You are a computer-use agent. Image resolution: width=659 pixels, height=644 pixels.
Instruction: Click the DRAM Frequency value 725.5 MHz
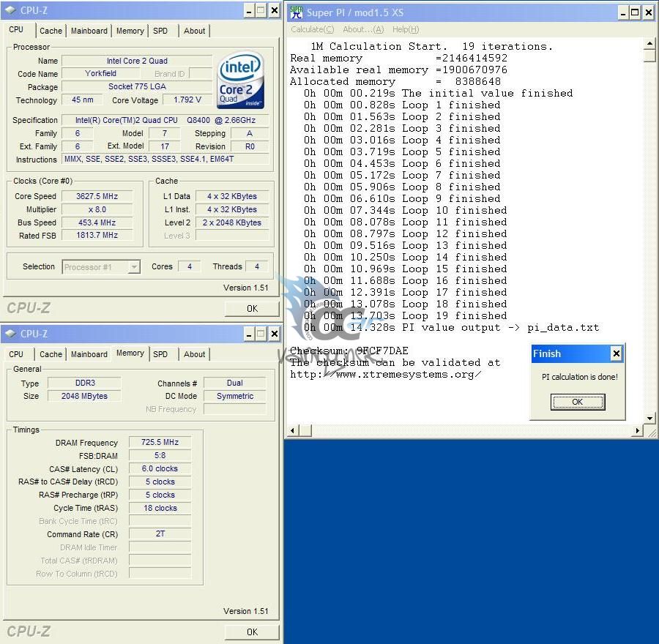tap(160, 442)
